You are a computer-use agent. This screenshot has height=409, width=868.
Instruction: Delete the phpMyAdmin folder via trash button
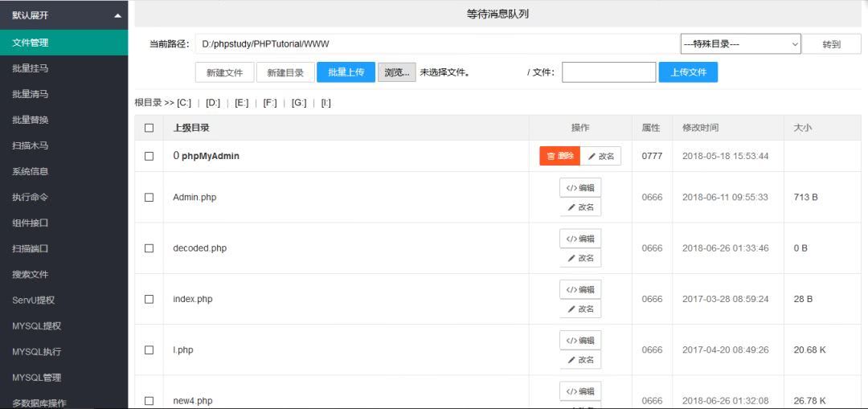(x=559, y=156)
